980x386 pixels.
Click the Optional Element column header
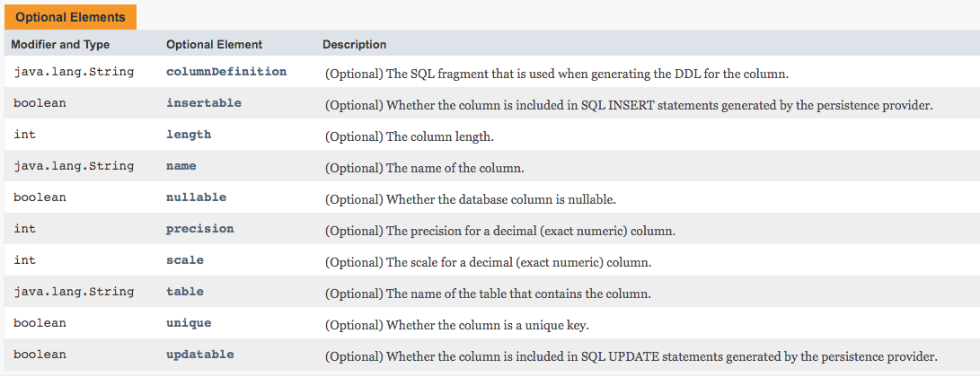coord(215,44)
